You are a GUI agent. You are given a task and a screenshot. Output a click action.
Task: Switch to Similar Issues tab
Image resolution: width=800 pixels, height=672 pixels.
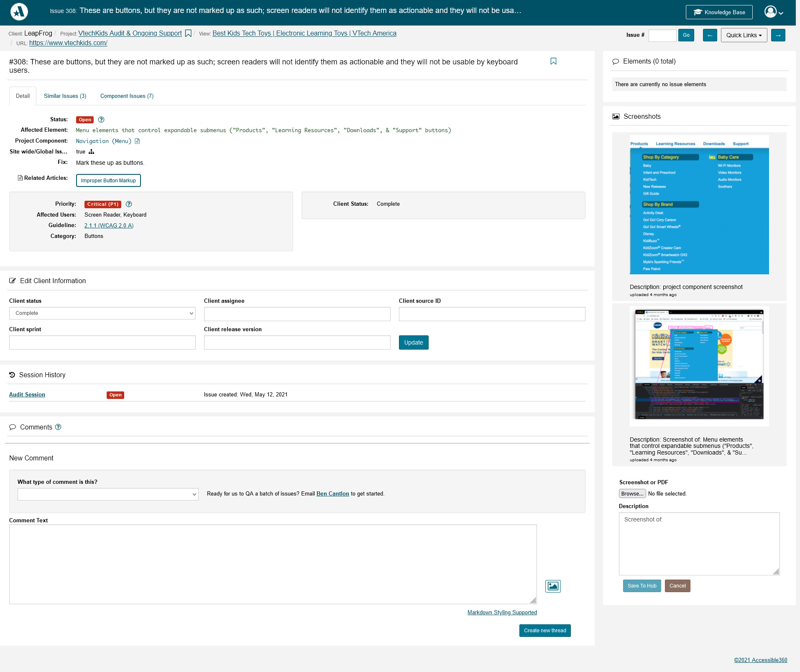coord(65,96)
